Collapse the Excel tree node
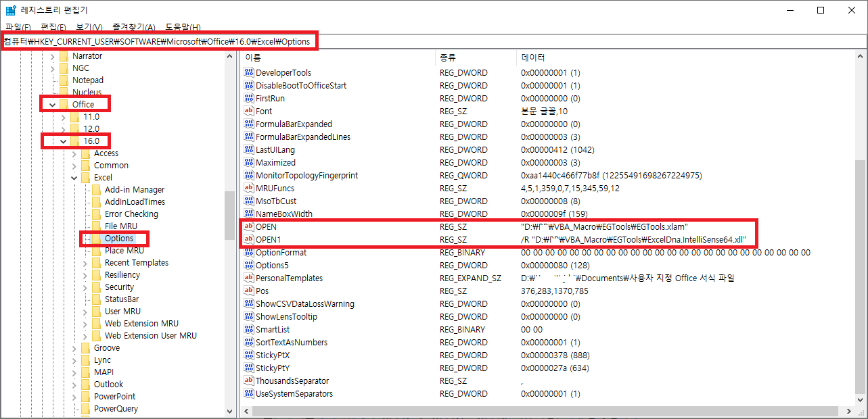868x419 pixels. point(74,178)
